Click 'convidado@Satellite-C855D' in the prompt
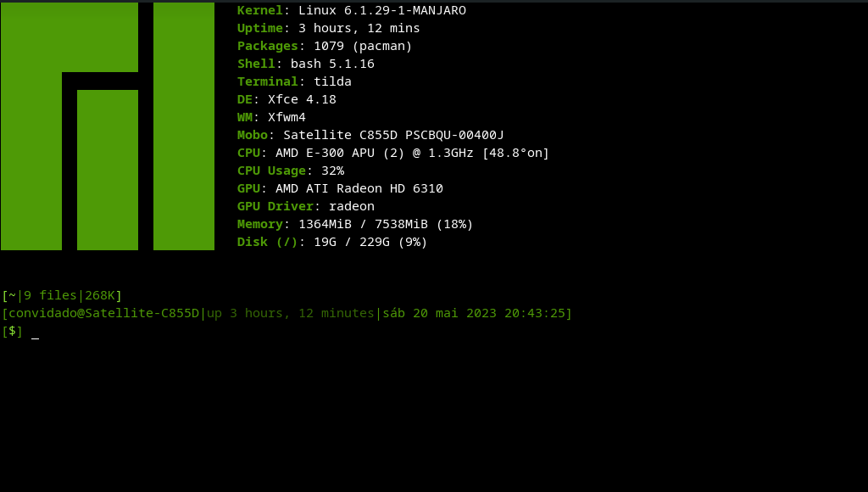 [x=103, y=313]
